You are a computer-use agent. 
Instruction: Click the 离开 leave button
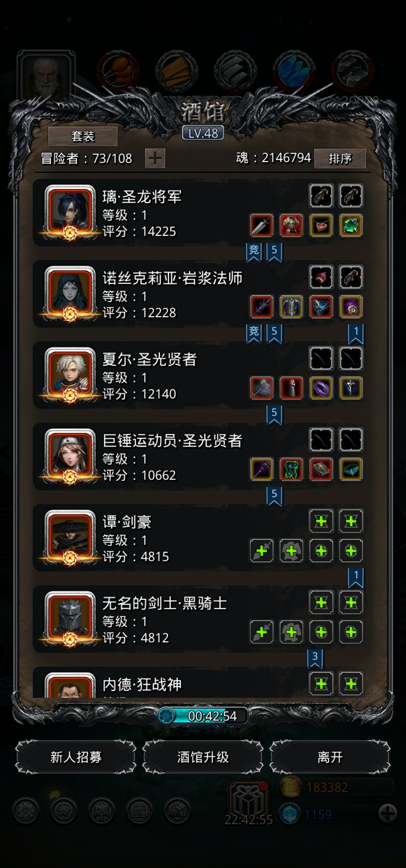pyautogui.click(x=330, y=757)
